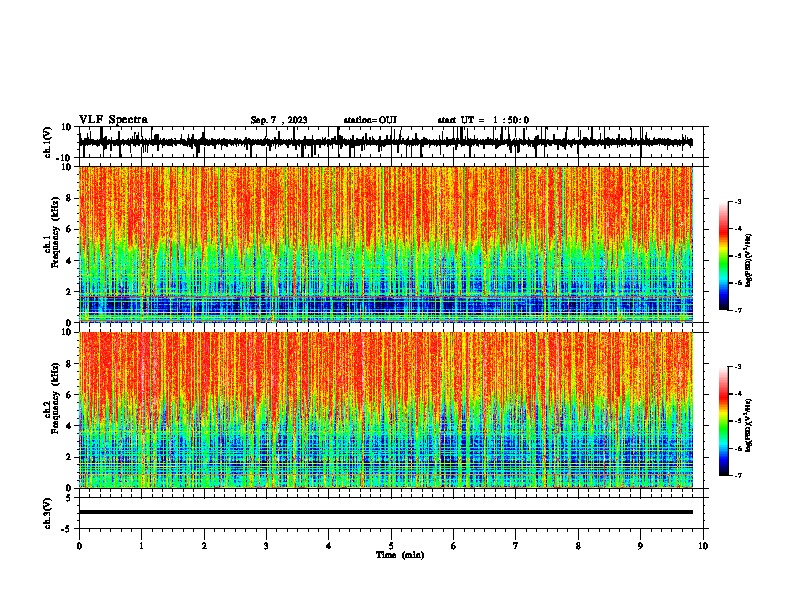792x612 pixels.
Task: Click the 'Time (min)' axis label
Action: [400, 555]
